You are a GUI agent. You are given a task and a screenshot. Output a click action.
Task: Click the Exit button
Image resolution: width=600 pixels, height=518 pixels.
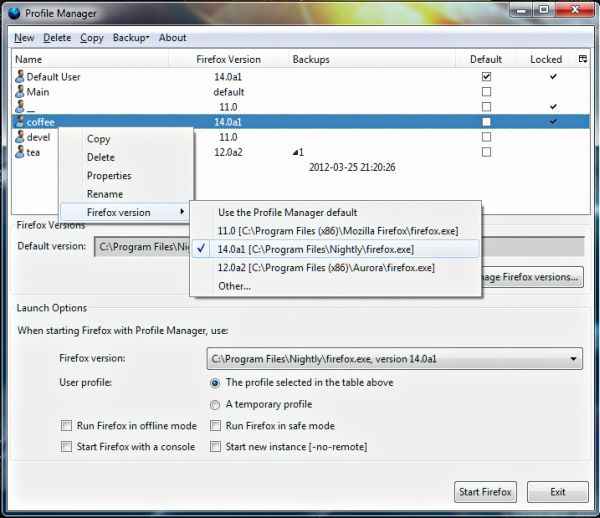click(558, 492)
